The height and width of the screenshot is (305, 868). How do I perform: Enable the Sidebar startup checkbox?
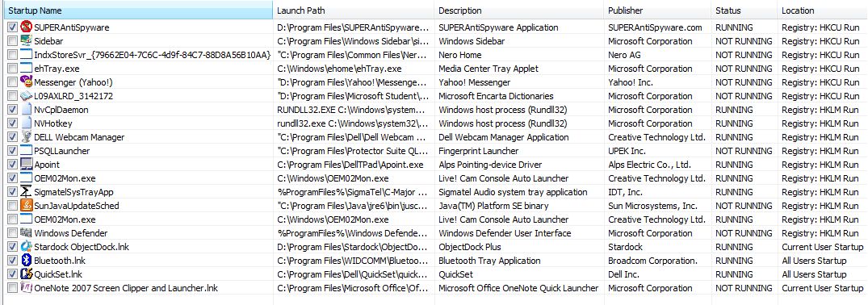12,41
